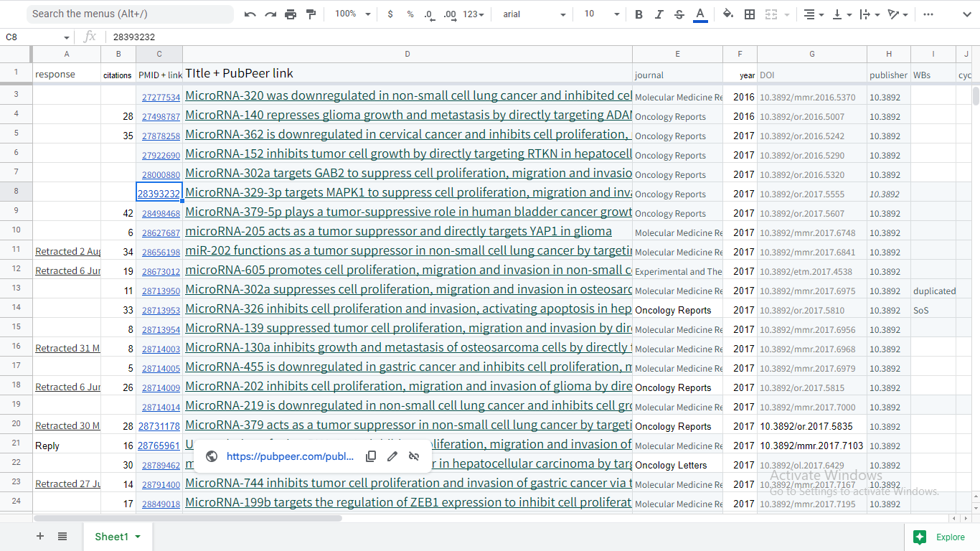Click the edit link pencil icon
This screenshot has height=551, width=980.
392,456
